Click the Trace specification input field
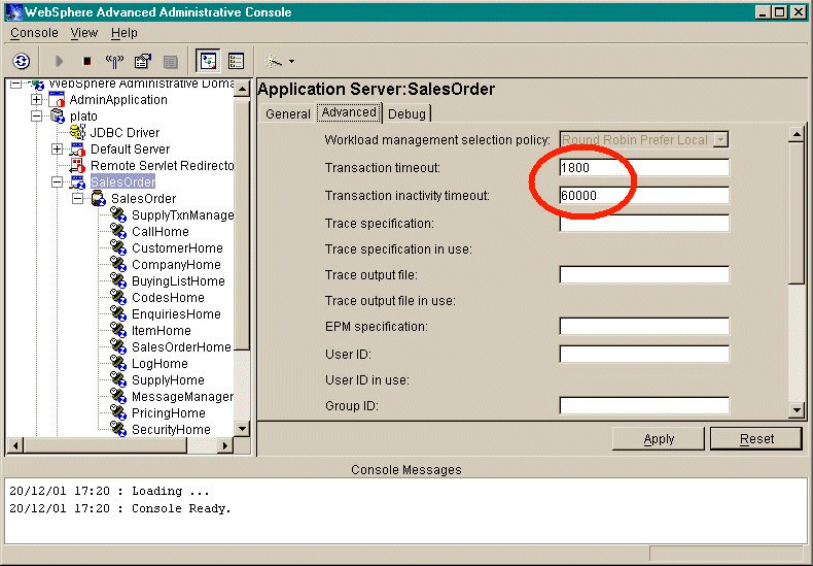 [x=644, y=223]
